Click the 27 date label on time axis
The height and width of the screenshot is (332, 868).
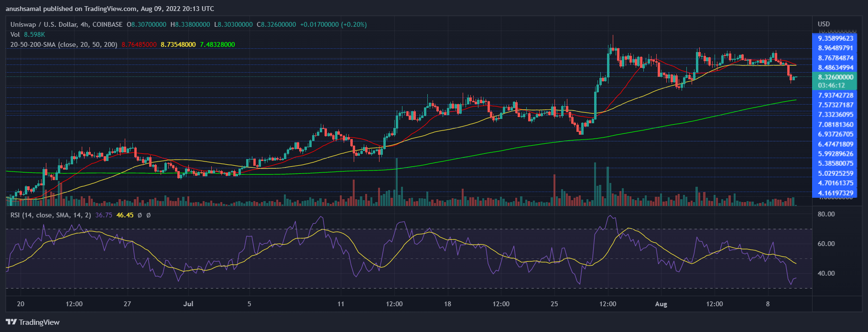[127, 304]
